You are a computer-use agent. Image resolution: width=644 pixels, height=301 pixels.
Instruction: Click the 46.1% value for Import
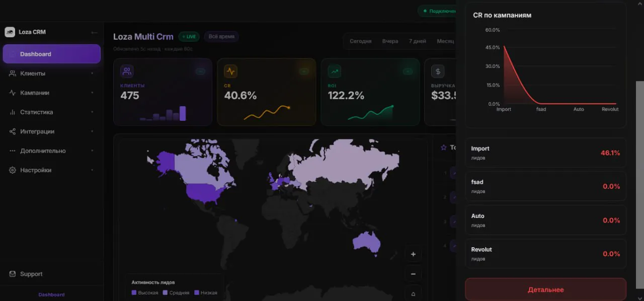click(x=610, y=153)
